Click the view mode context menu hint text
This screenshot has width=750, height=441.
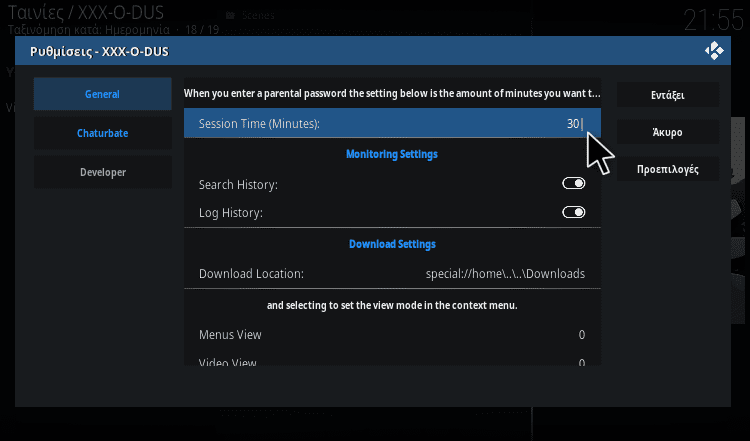[x=392, y=305]
